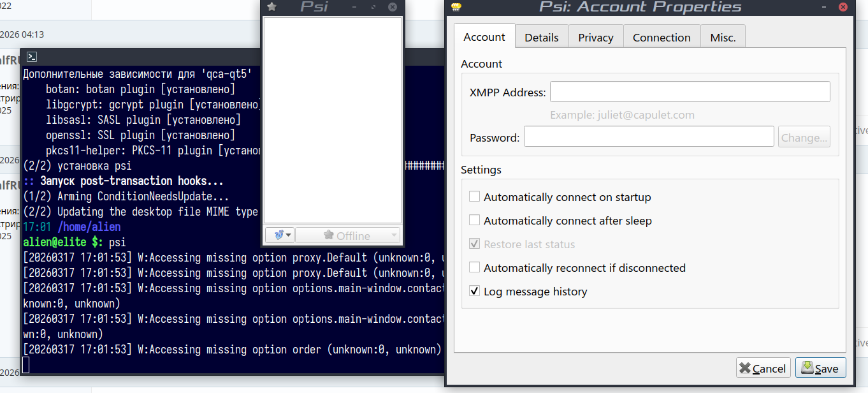This screenshot has width=868, height=393.
Task: Go to the Privacy tab
Action: coord(595,38)
